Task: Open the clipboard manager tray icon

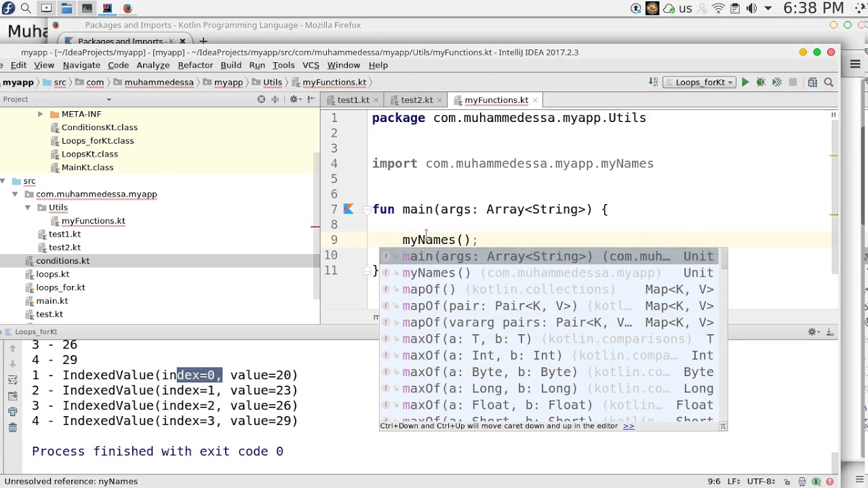Action: [735, 8]
